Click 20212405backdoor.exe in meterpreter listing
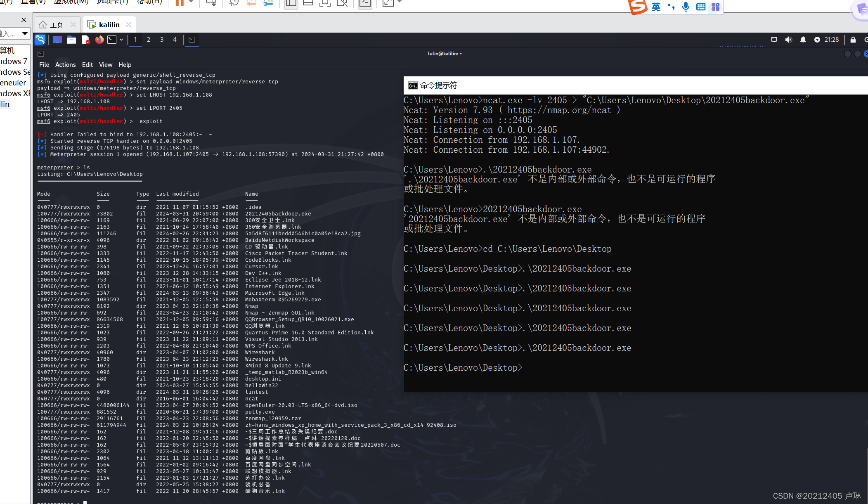The image size is (868, 504). point(278,214)
